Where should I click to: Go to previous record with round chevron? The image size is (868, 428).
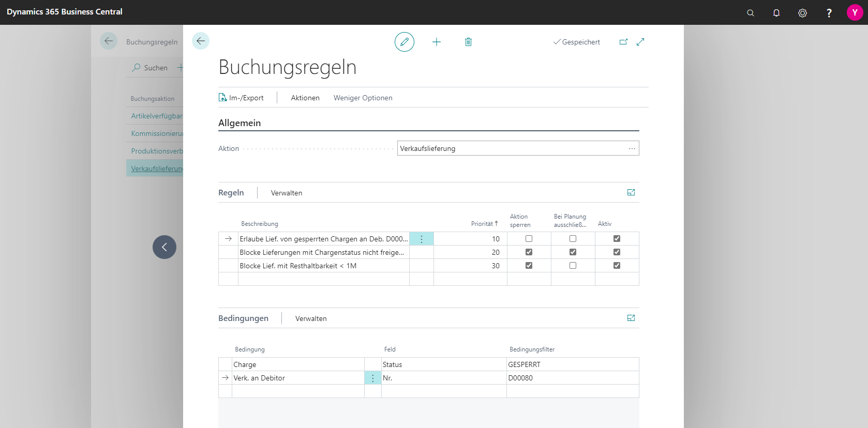[164, 247]
